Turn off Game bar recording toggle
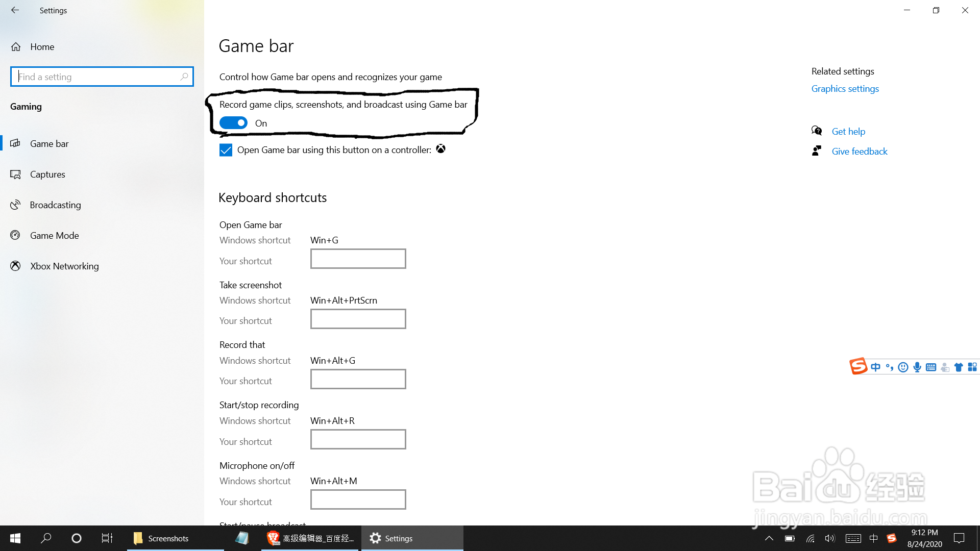 coord(233,123)
